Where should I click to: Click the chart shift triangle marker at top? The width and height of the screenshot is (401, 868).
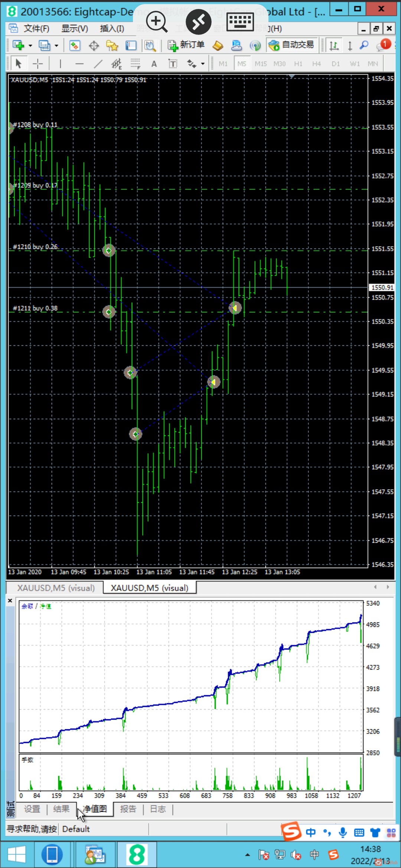[292, 76]
